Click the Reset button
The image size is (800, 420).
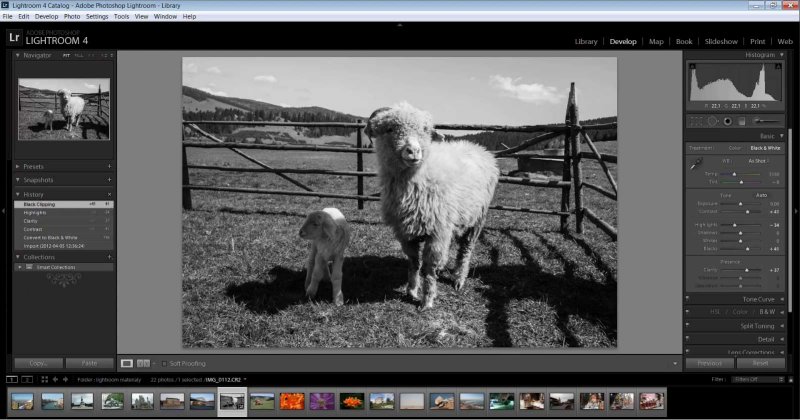[762, 364]
